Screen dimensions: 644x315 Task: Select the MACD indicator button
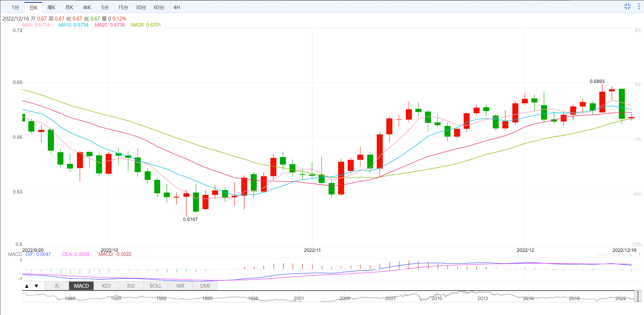pyautogui.click(x=82, y=286)
